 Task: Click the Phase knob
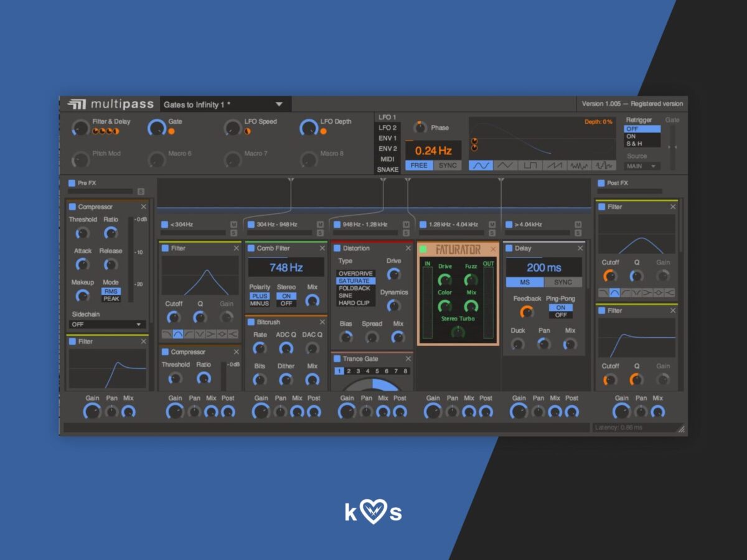point(420,128)
